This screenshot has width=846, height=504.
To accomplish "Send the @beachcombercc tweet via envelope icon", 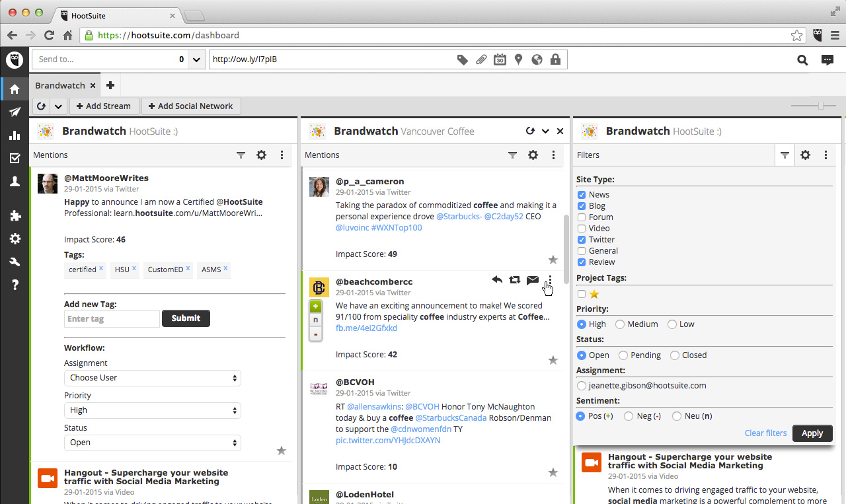I will point(533,280).
